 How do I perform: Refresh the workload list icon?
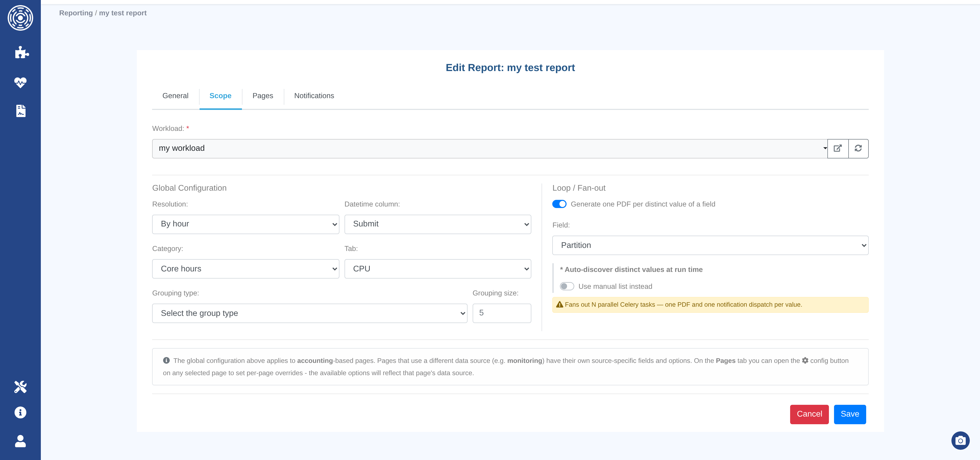point(858,148)
